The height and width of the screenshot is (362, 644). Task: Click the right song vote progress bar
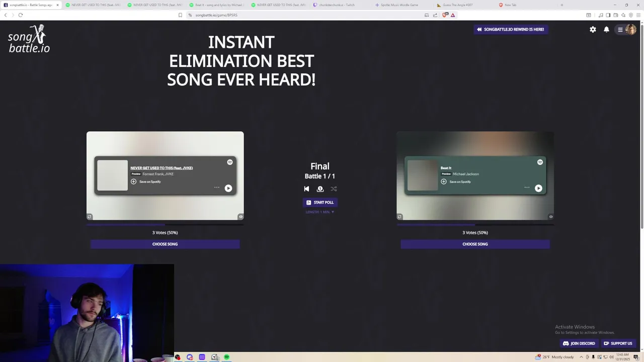475,225
